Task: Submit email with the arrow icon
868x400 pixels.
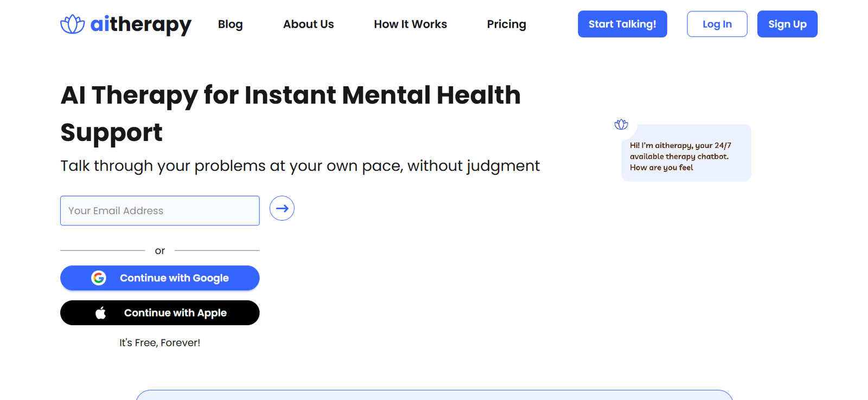Action: click(x=282, y=209)
